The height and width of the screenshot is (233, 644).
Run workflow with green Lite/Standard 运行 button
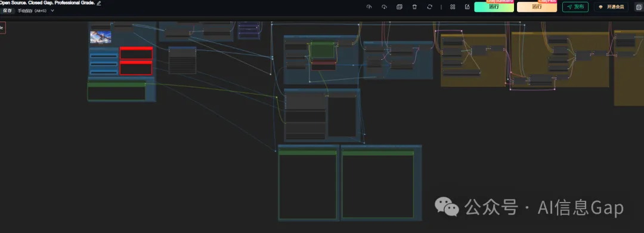494,7
